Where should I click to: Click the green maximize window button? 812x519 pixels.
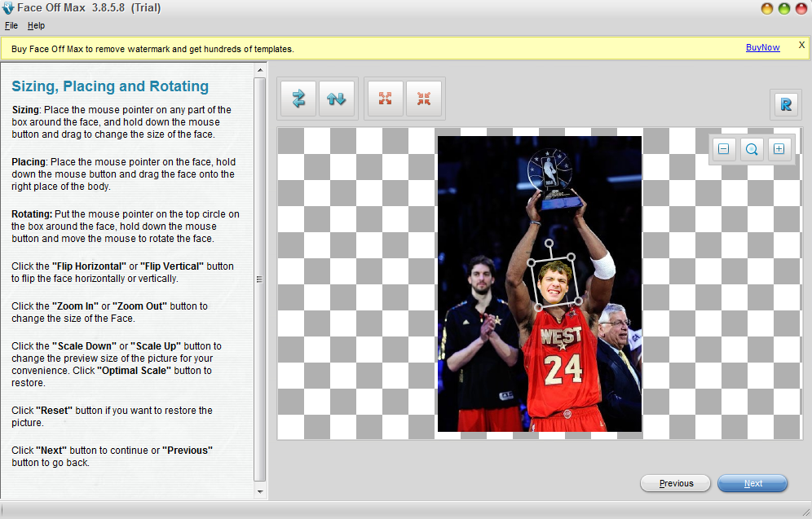click(x=784, y=8)
